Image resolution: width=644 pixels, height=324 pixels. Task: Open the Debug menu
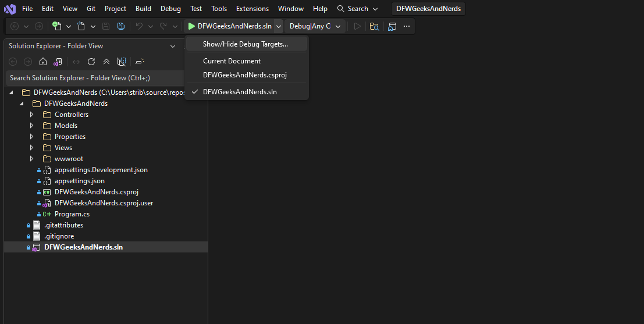[170, 9]
